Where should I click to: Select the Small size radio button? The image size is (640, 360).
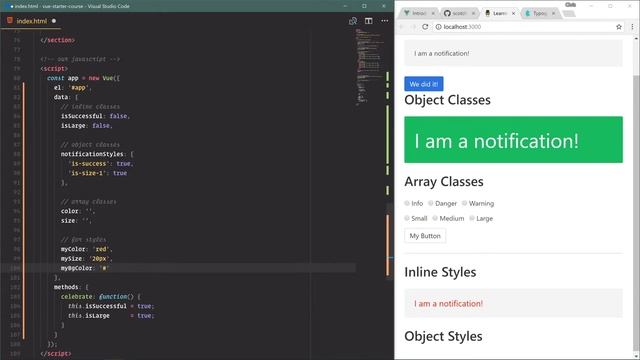click(407, 218)
